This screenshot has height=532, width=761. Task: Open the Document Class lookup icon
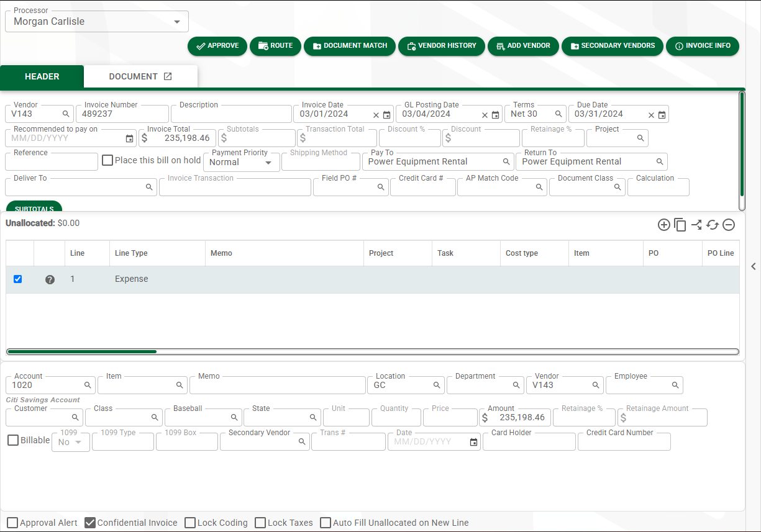[x=617, y=187]
